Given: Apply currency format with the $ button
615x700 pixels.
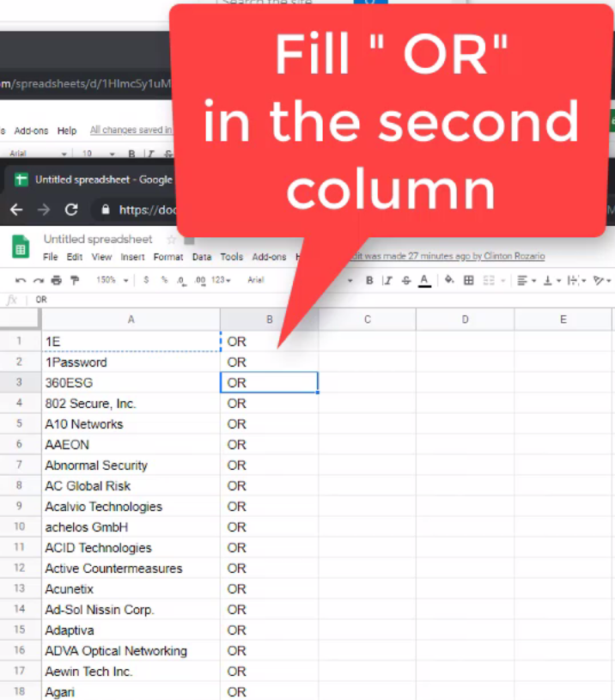Looking at the screenshot, I should click(x=146, y=280).
